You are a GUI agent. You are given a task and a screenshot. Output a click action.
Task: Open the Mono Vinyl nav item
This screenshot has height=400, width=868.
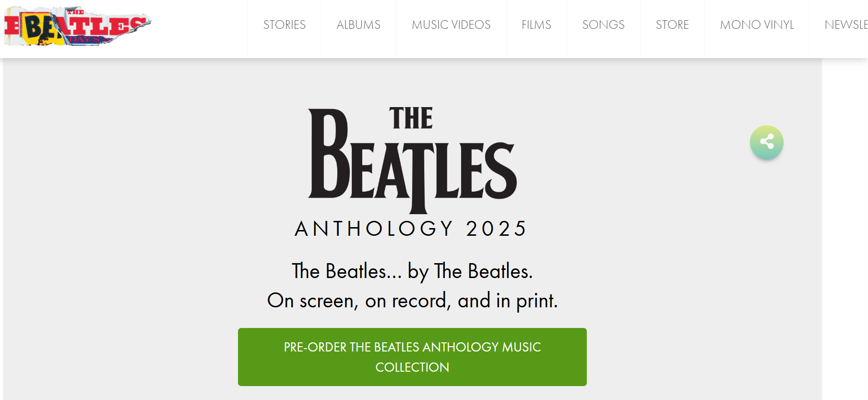757,25
